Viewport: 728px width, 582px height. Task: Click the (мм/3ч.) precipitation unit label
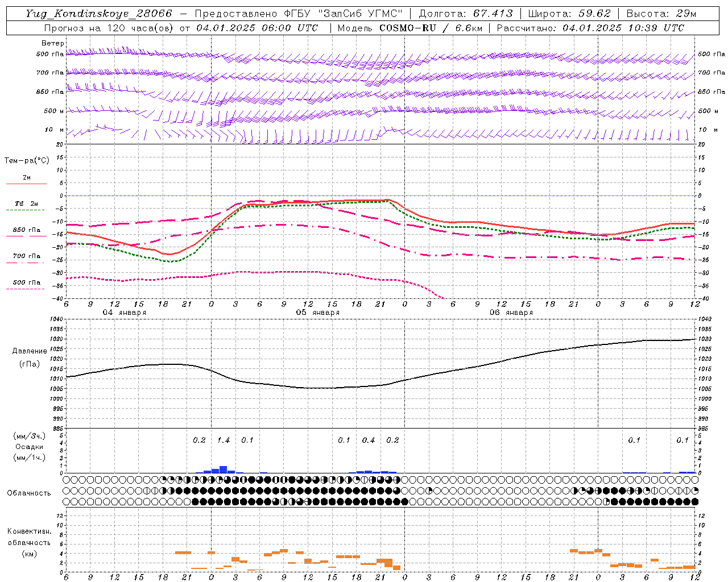coord(28,436)
